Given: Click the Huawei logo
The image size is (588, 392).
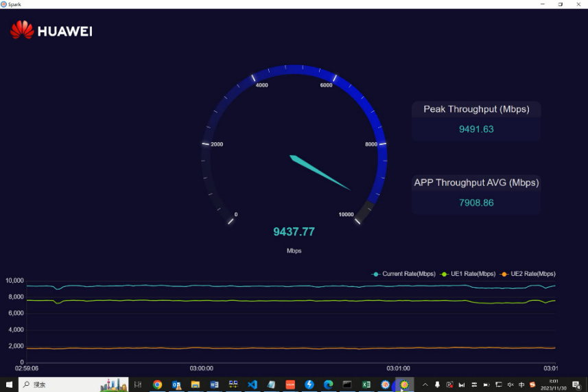Looking at the screenshot, I should coord(51,30).
